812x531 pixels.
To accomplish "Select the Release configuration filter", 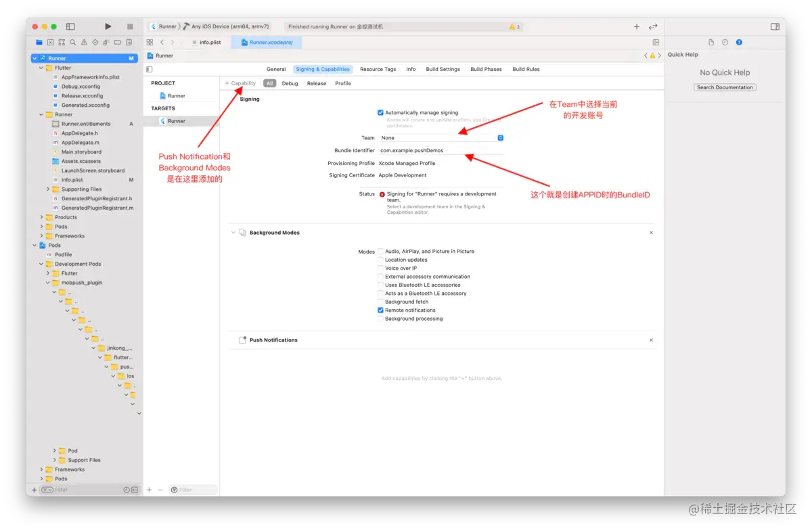I will coord(317,83).
